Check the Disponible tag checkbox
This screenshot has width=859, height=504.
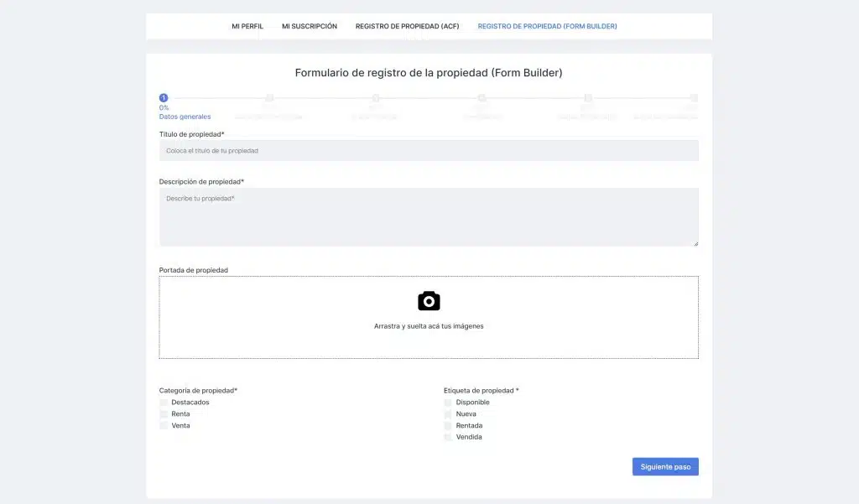pyautogui.click(x=448, y=403)
